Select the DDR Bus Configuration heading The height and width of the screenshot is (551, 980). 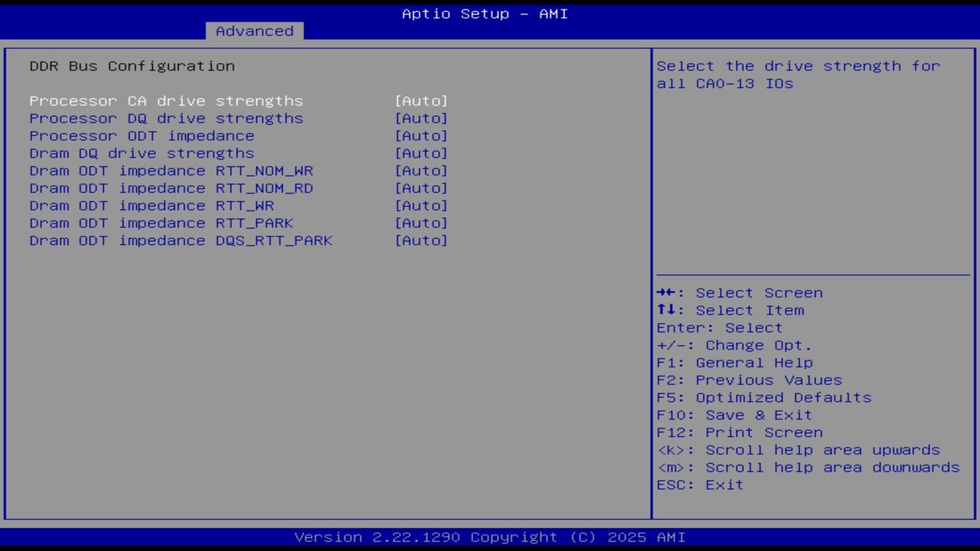click(132, 66)
